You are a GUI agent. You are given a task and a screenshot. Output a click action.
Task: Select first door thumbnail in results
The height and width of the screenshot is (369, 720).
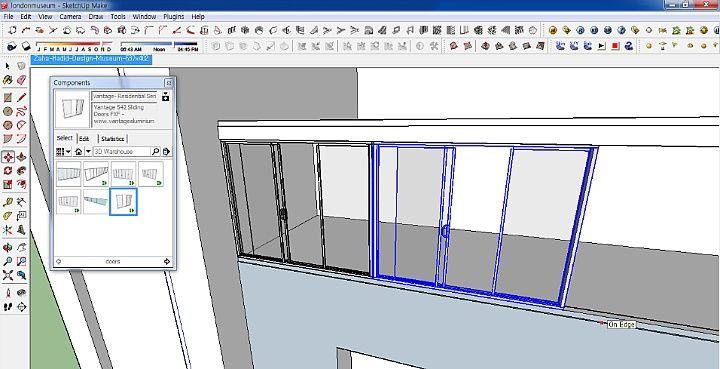[68, 173]
